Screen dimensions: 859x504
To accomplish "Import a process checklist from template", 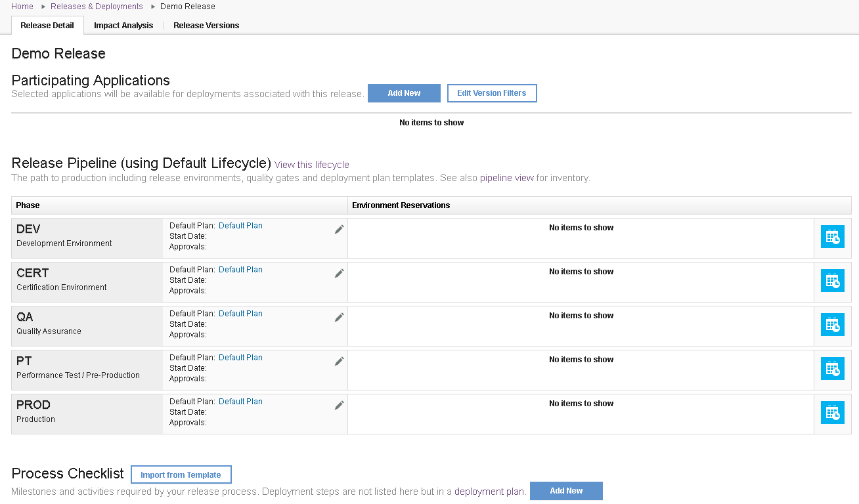I will coord(181,474).
